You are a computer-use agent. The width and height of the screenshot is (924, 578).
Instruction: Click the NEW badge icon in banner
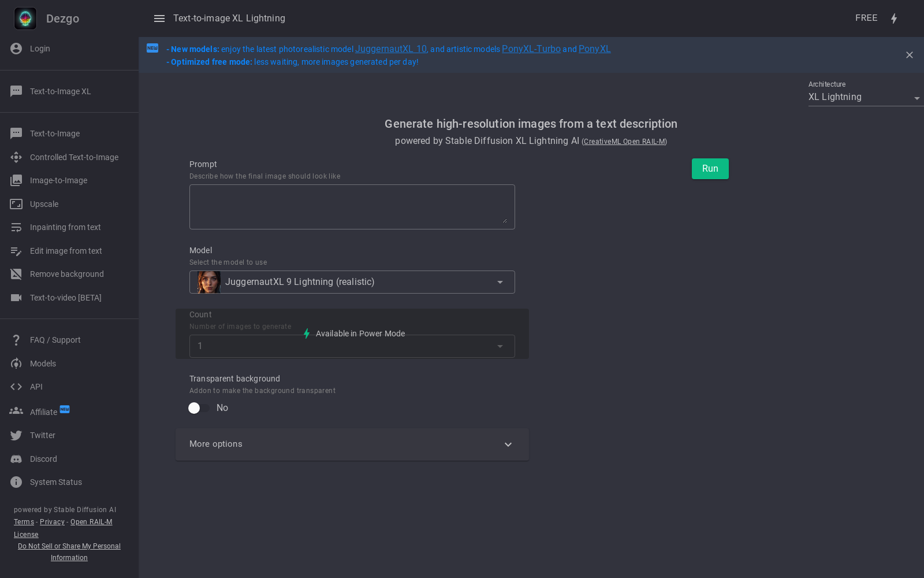tap(152, 48)
